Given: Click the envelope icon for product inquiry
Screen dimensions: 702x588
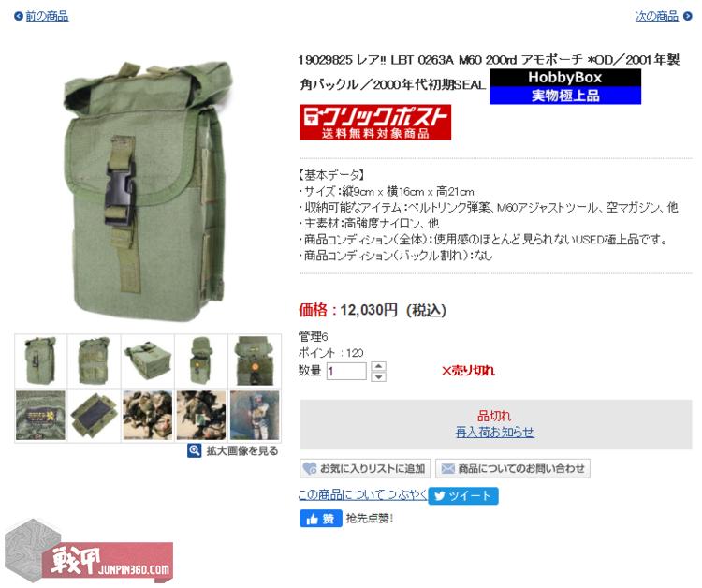Looking at the screenshot, I should pyautogui.click(x=447, y=469).
